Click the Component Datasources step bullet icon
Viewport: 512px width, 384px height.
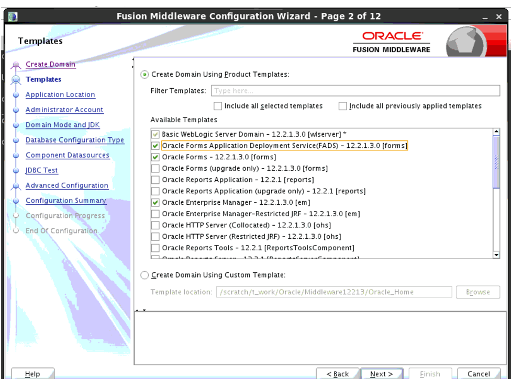pyautogui.click(x=16, y=156)
